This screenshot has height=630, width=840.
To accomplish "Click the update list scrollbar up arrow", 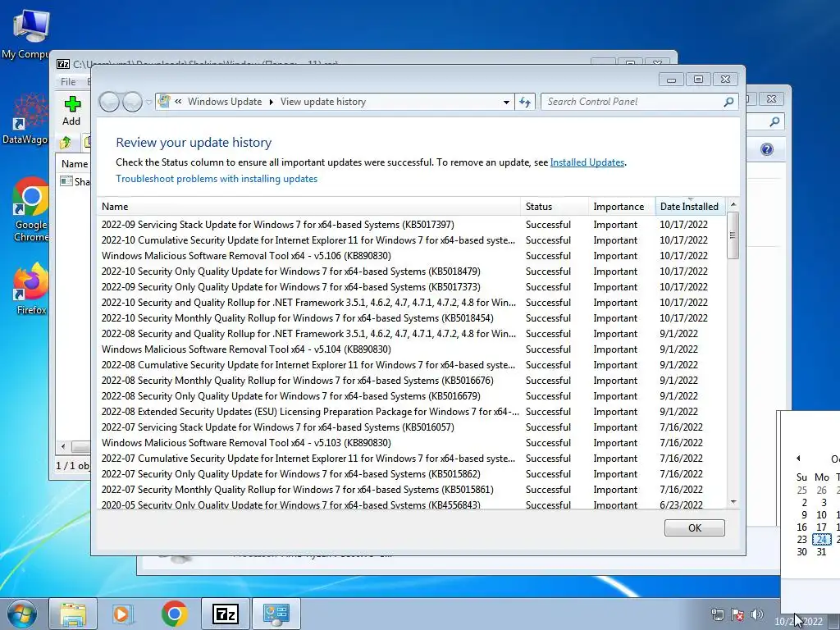I will pyautogui.click(x=733, y=204).
